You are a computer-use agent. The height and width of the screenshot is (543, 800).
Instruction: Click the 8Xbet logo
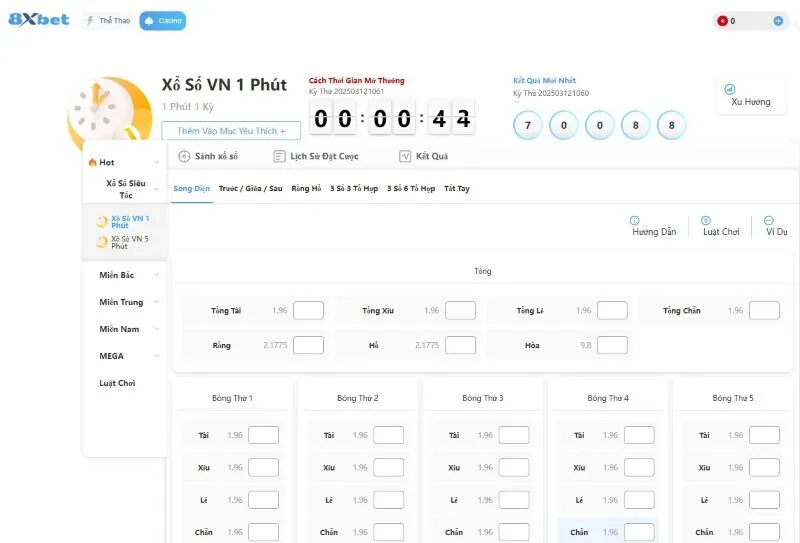coord(38,19)
